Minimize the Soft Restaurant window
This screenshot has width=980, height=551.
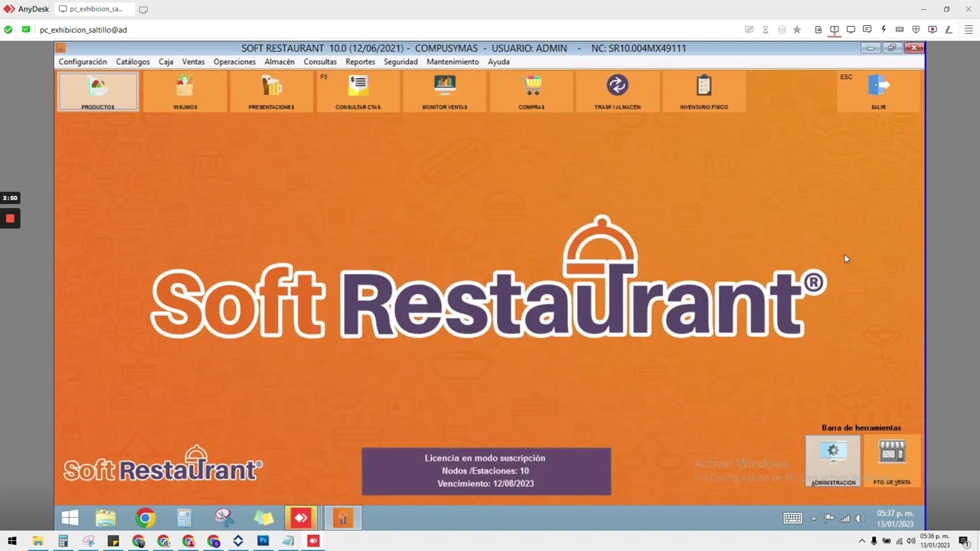(871, 48)
